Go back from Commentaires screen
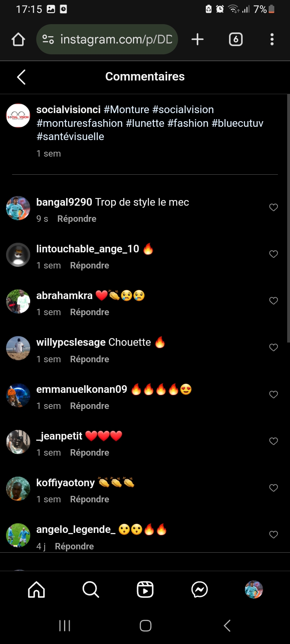 (21, 77)
